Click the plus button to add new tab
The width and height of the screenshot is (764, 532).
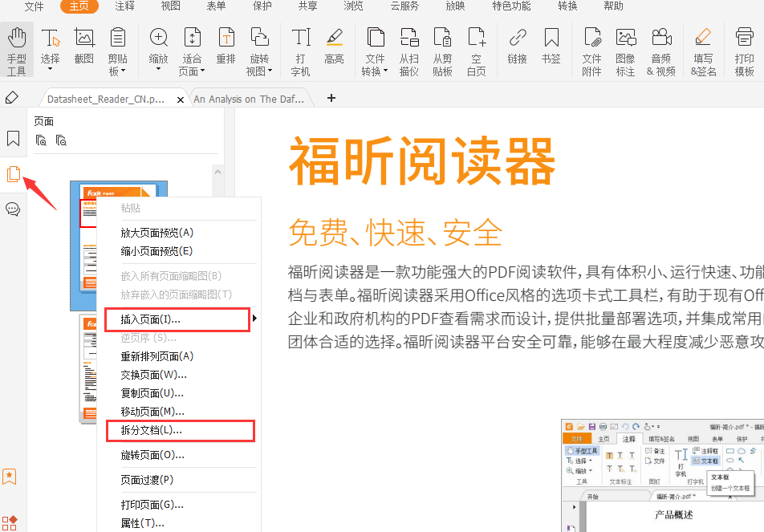[x=331, y=99]
